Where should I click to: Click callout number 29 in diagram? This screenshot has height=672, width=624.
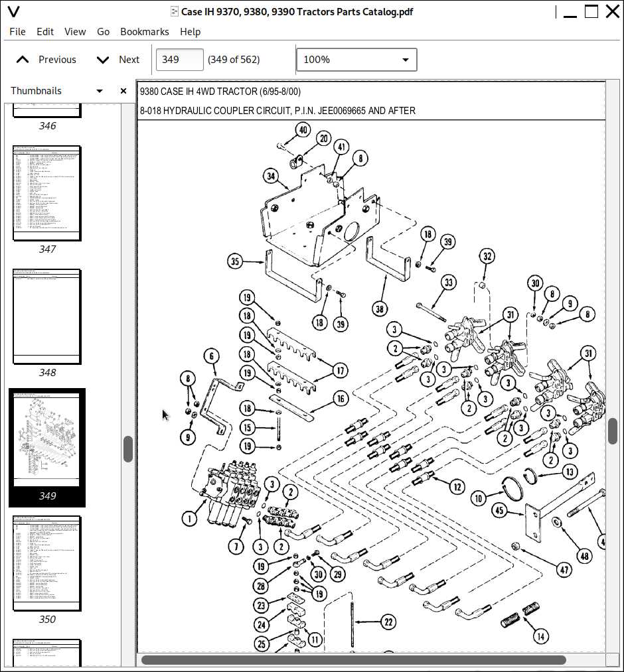coord(337,574)
